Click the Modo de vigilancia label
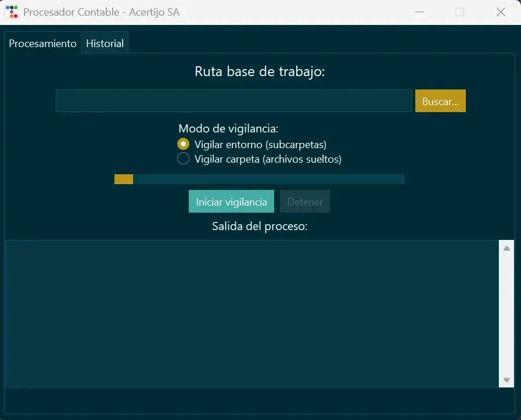This screenshot has height=420, width=521. click(228, 128)
